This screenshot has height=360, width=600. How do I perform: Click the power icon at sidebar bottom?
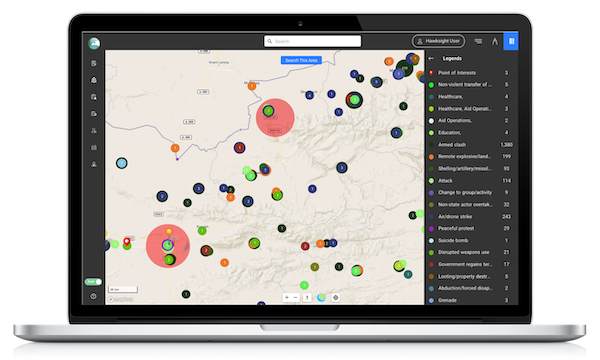pyautogui.click(x=93, y=296)
